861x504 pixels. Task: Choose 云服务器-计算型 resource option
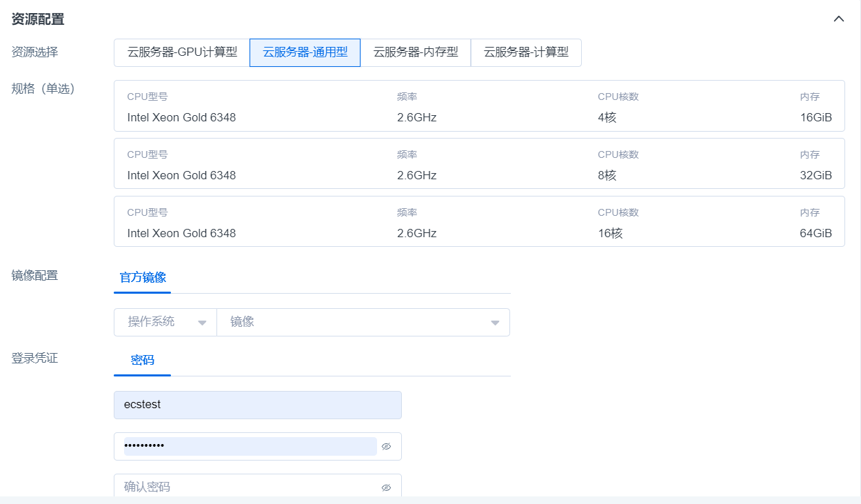point(526,52)
